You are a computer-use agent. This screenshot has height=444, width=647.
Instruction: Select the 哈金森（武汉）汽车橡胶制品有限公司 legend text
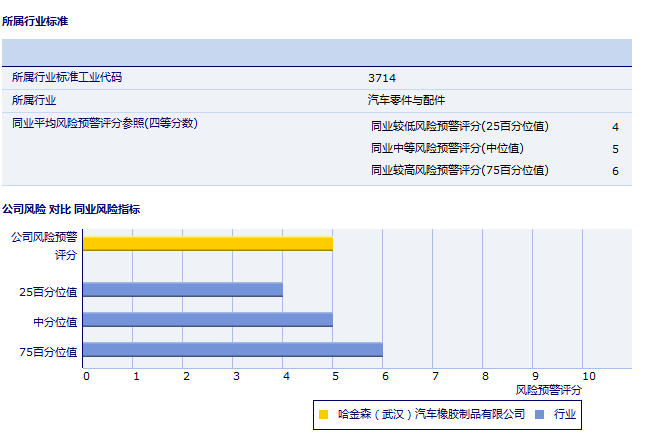pyautogui.click(x=431, y=413)
